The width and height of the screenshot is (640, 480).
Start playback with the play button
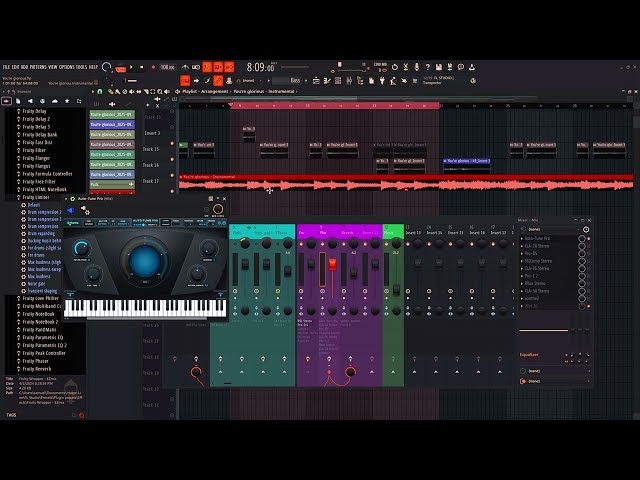(131, 67)
